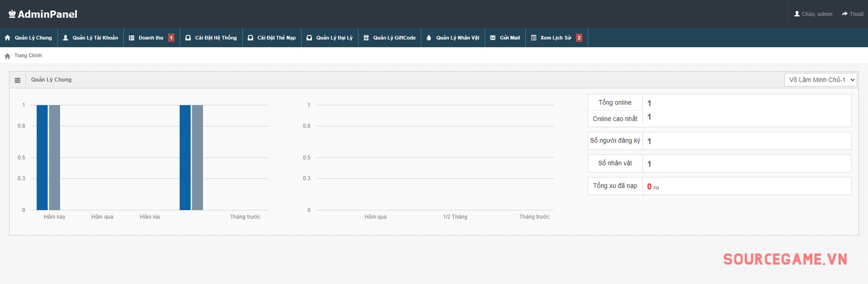Click the icon beside Cài Đặt Hệ Thống
Image resolution: width=868 pixels, height=284 pixels.
(x=188, y=38)
